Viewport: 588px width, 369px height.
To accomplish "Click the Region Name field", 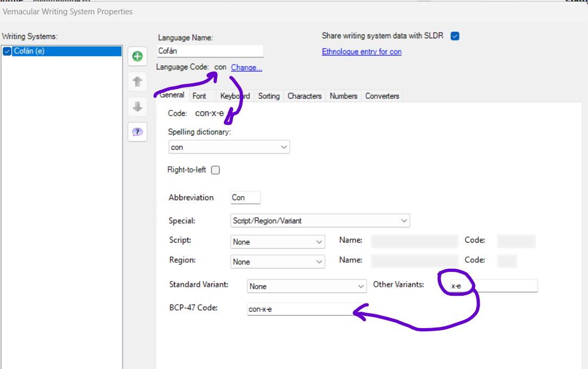I will 414,261.
